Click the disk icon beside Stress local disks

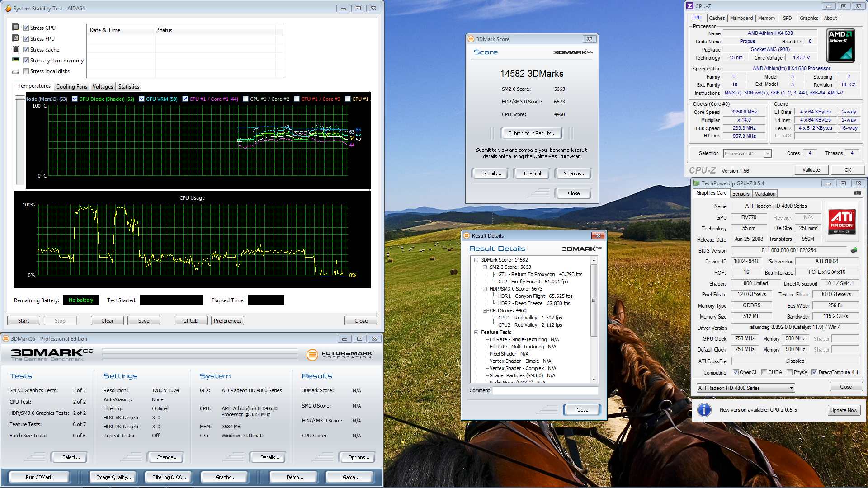[x=16, y=71]
